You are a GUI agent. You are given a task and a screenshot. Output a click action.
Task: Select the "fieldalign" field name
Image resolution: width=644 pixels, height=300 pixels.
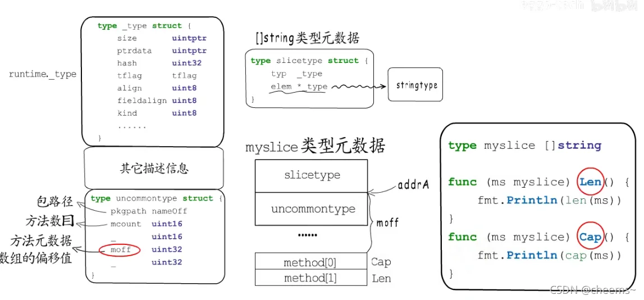(142, 101)
